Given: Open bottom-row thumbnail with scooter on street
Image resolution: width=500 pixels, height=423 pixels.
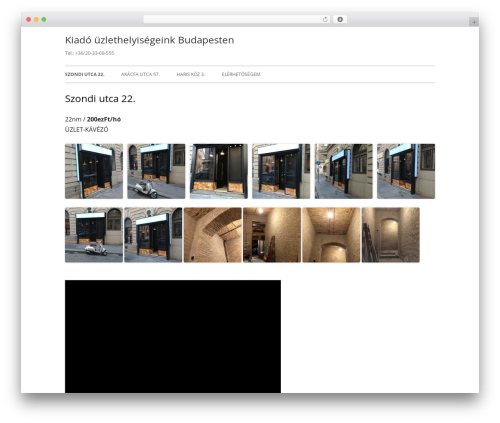Looking at the screenshot, I should coord(94,235).
